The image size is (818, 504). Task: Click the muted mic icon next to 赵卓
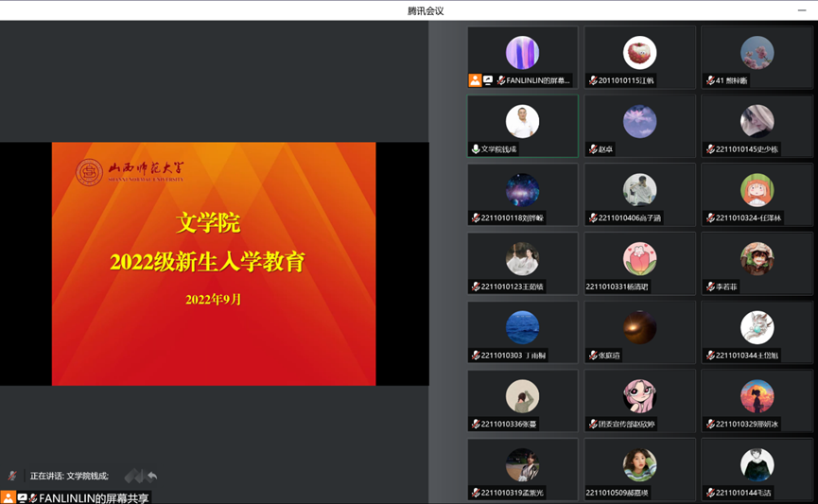pyautogui.click(x=593, y=149)
